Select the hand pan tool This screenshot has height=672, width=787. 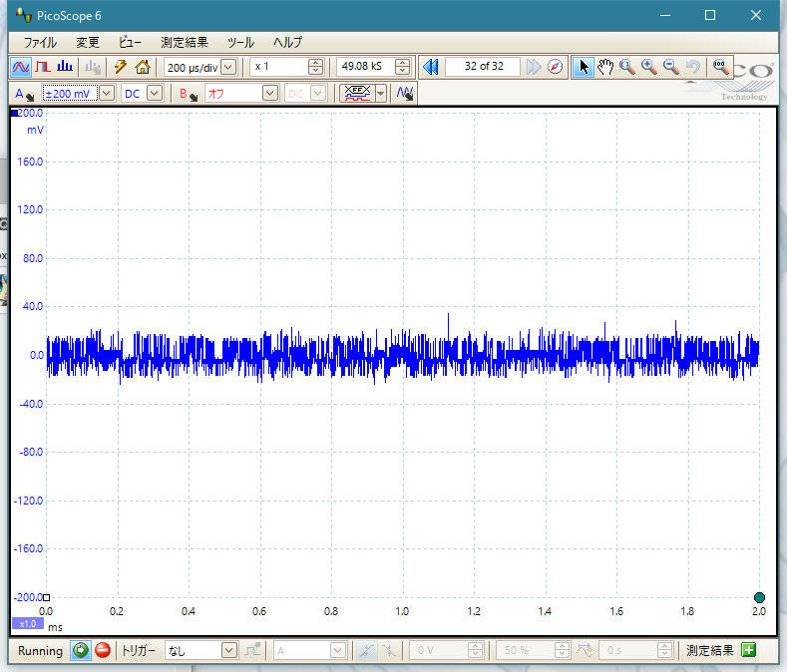point(605,67)
